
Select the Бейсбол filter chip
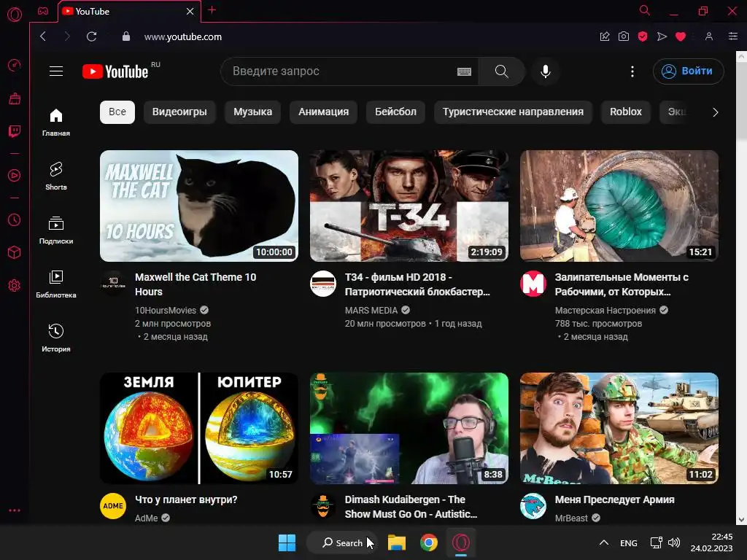pyautogui.click(x=395, y=112)
